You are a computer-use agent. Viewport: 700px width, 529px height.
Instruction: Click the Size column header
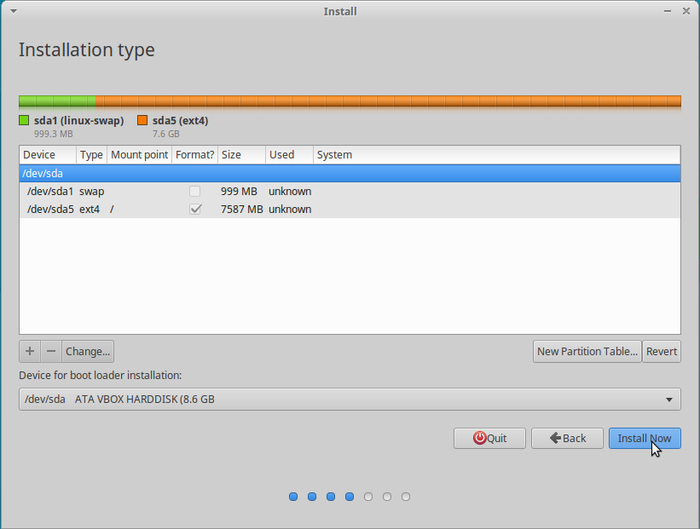[242, 155]
